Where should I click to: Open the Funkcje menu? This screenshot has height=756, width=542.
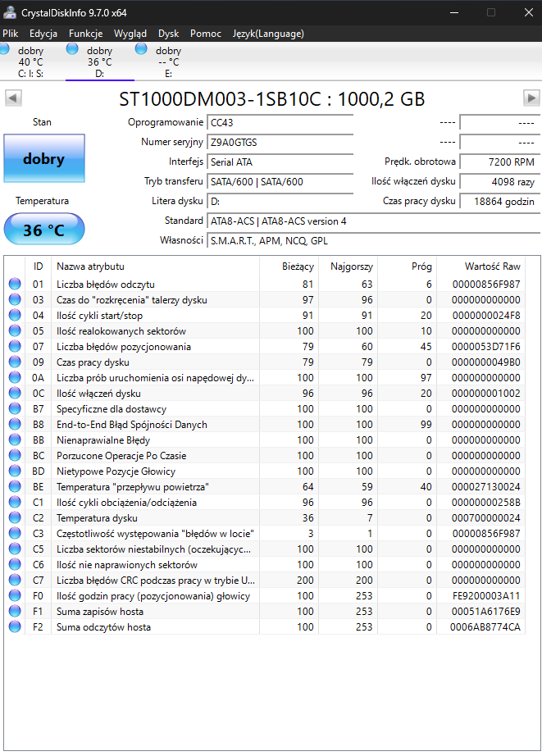point(85,34)
